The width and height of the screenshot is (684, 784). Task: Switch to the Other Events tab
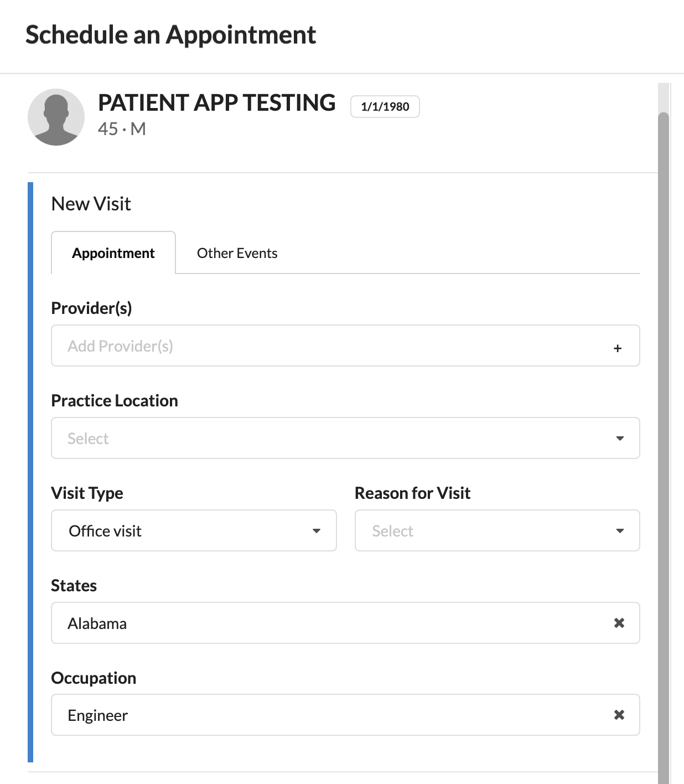coord(237,253)
